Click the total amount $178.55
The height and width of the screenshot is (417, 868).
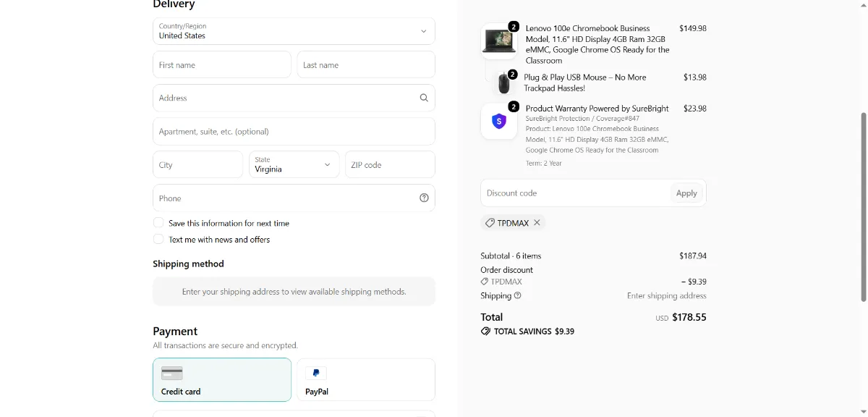point(689,317)
